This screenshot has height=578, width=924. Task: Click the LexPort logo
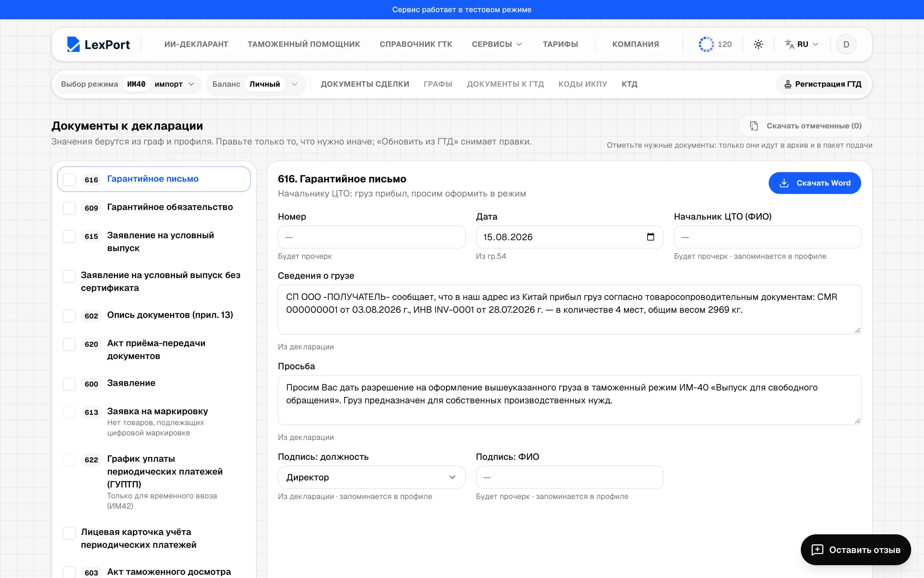click(x=98, y=44)
